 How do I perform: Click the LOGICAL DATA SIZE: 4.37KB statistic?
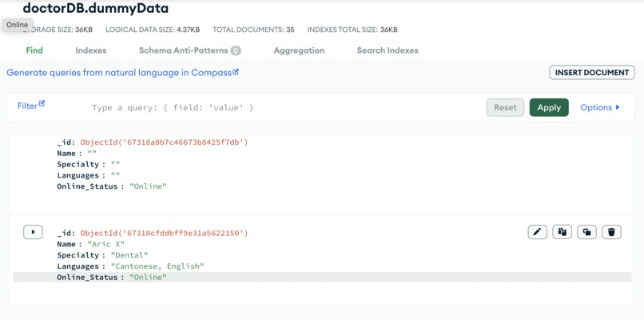(153, 30)
